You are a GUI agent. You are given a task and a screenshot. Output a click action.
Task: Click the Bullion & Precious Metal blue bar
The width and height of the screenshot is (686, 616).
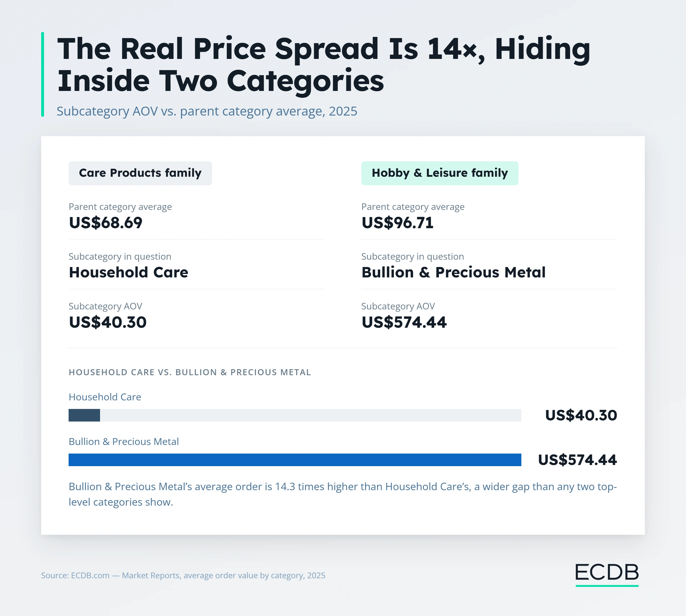[295, 460]
